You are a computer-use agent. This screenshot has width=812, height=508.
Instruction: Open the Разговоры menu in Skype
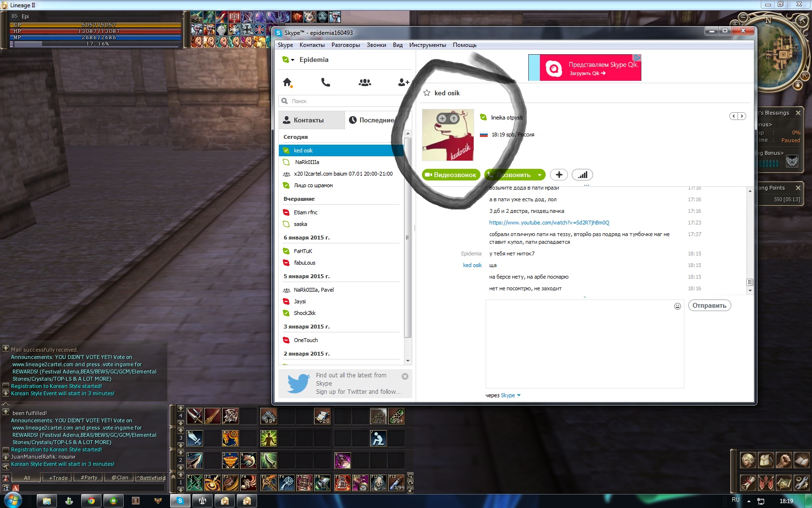(x=346, y=45)
